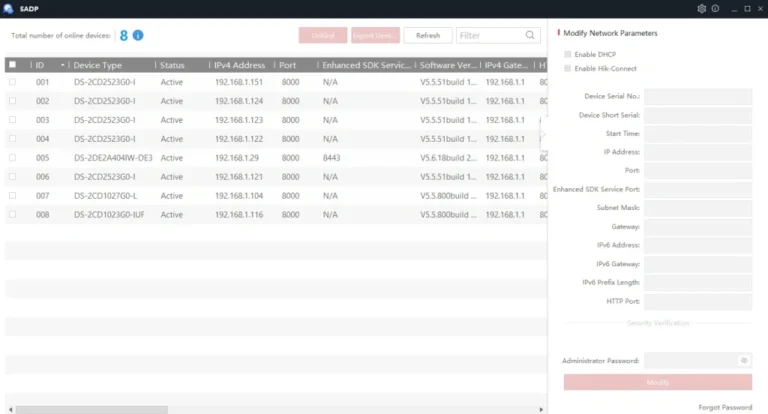Sort by IPv4 Gateway column header

[x=507, y=65]
